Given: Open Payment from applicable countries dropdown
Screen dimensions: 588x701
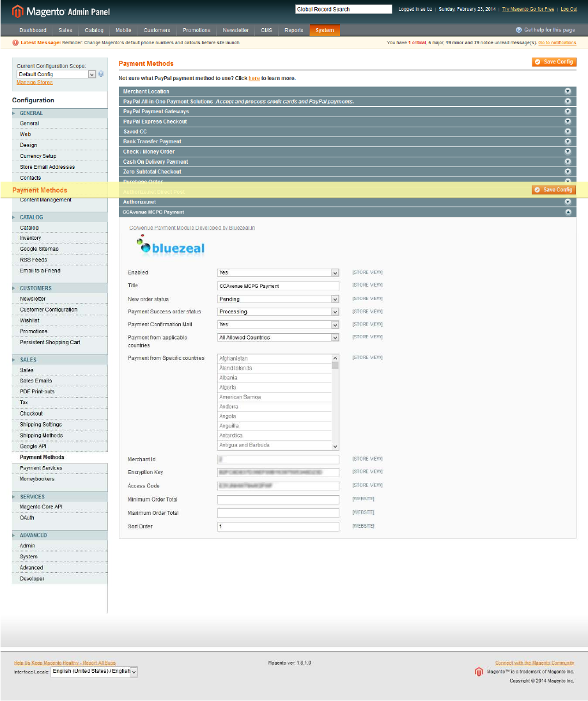Looking at the screenshot, I should click(278, 338).
